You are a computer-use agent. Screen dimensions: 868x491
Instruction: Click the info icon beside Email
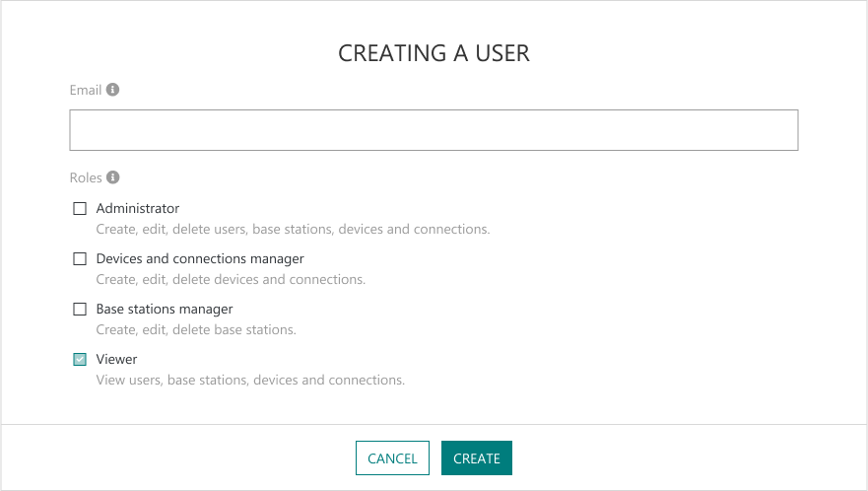click(x=112, y=90)
